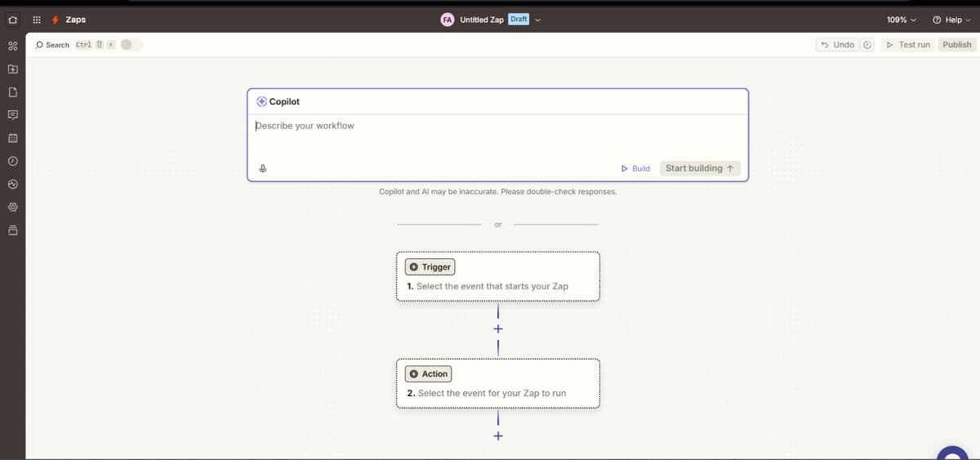This screenshot has height=460, width=980.
Task: Open the calendar sidebar icon
Action: (x=12, y=138)
